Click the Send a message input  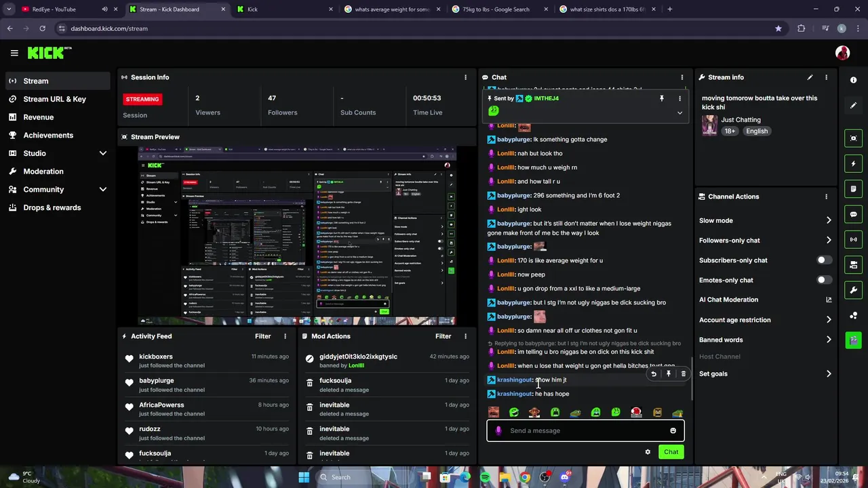585,430
